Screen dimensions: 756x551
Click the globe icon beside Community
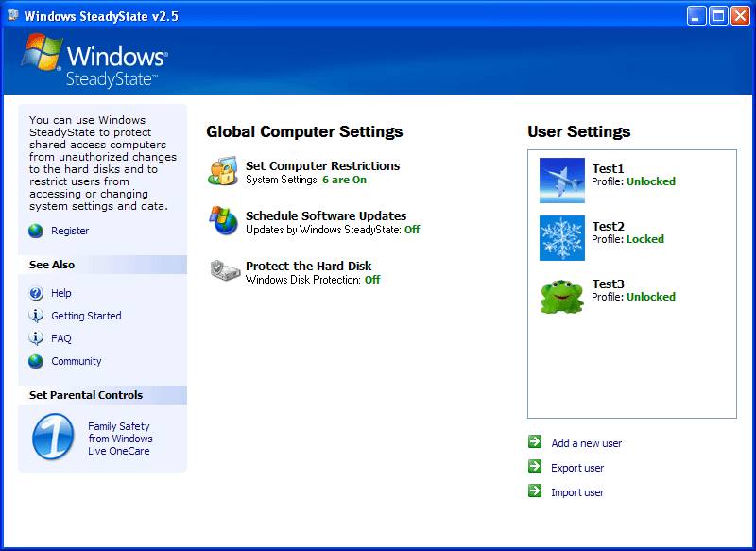click(x=36, y=361)
